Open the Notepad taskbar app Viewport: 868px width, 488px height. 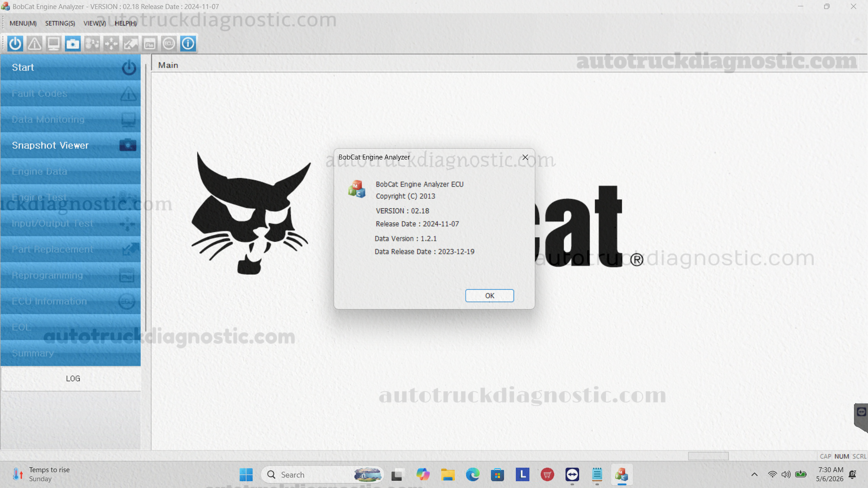tap(597, 474)
